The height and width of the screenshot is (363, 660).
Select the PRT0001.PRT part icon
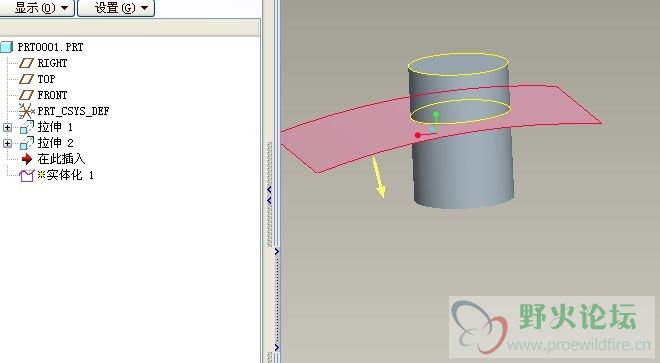[7, 47]
